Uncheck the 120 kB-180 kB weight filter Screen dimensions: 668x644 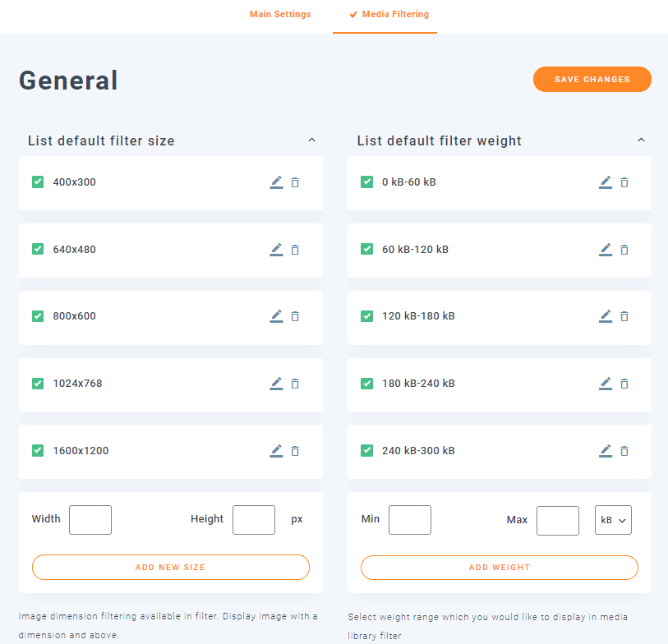(367, 316)
